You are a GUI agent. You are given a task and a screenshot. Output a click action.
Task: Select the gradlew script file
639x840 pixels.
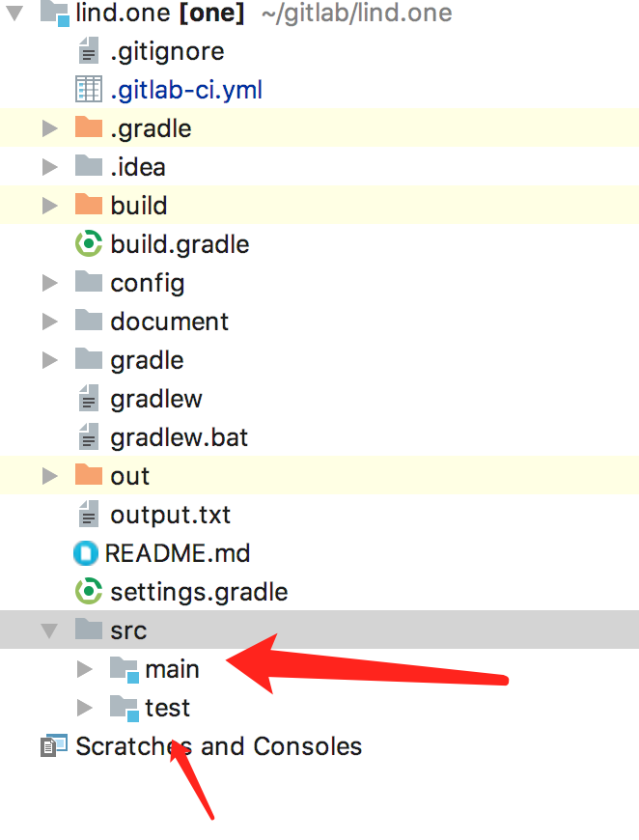(x=155, y=399)
